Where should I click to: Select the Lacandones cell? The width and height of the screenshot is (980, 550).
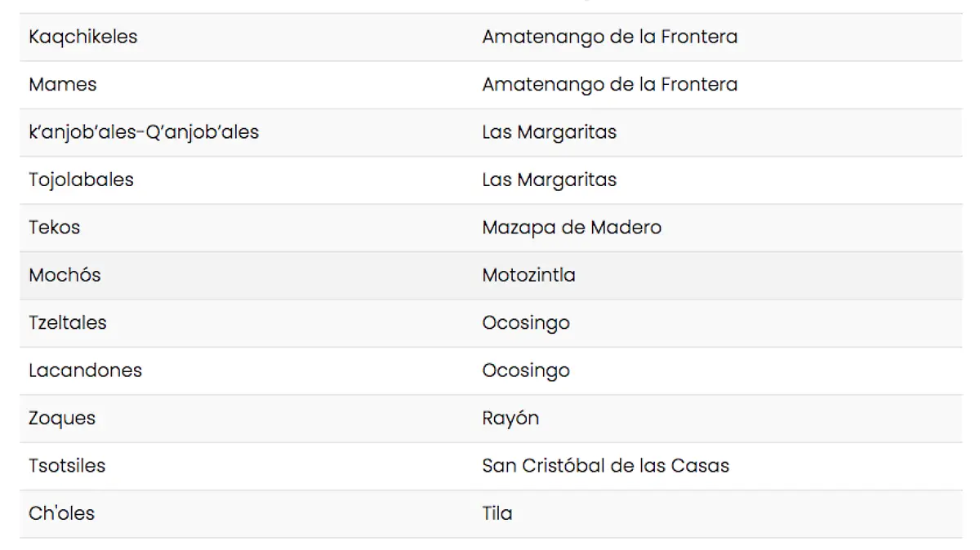click(85, 370)
